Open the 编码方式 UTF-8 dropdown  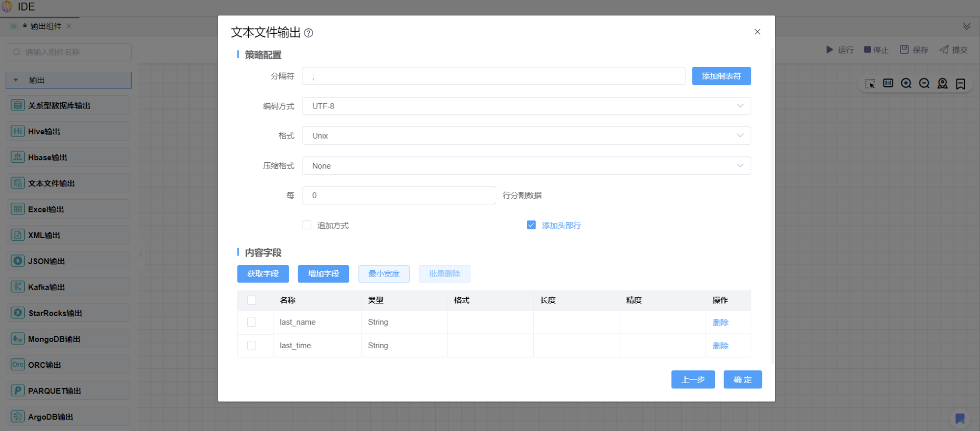coord(526,106)
